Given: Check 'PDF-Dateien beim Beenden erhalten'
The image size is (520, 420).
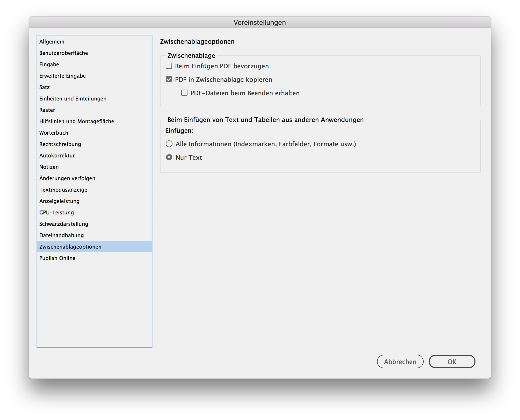Looking at the screenshot, I should point(184,93).
